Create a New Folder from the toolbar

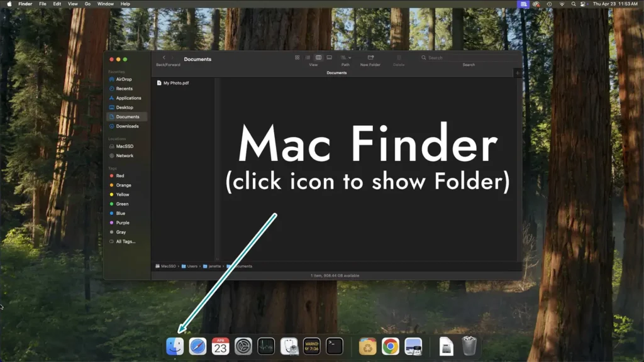point(370,57)
